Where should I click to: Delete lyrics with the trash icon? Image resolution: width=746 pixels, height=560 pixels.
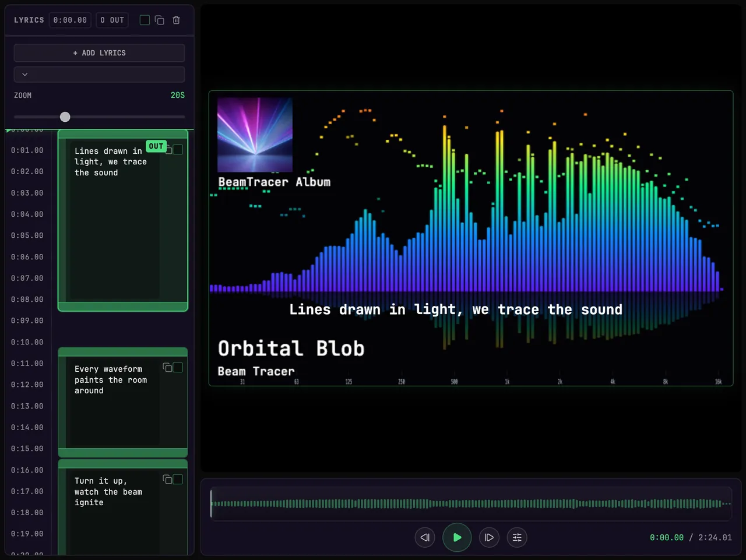tap(176, 20)
